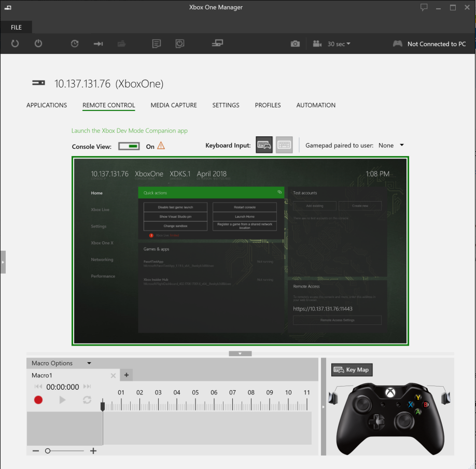Click the Key Map button
The width and height of the screenshot is (476, 469).
coord(352,370)
